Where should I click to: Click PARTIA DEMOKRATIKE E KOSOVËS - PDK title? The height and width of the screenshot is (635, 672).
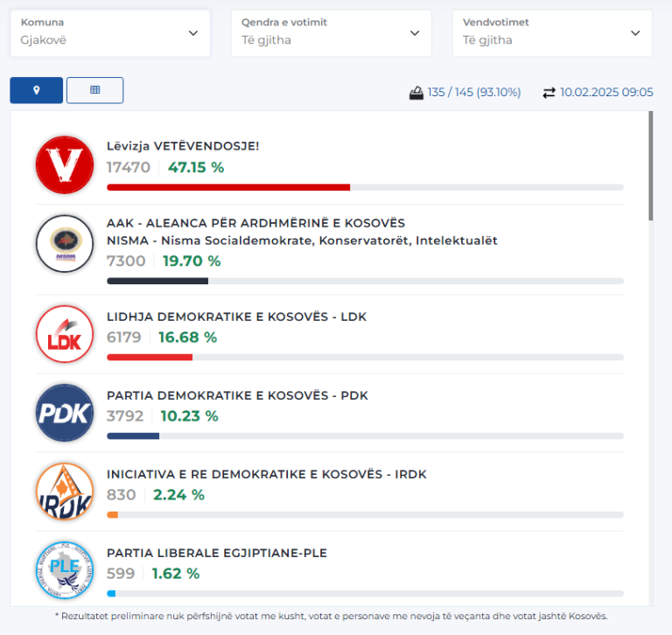[237, 395]
